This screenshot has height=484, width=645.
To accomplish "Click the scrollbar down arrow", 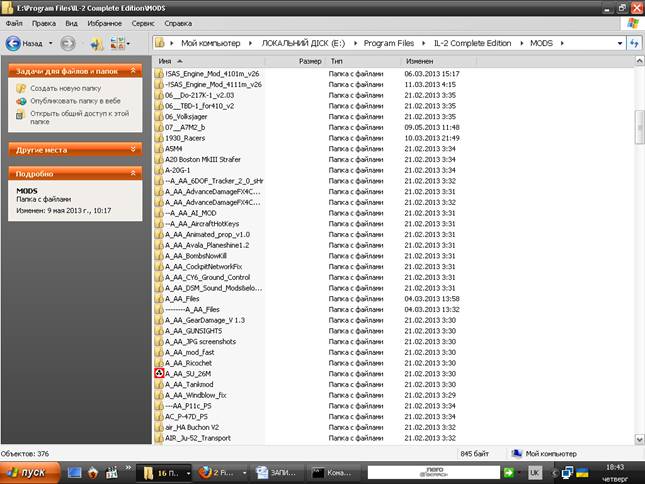I will pyautogui.click(x=639, y=440).
